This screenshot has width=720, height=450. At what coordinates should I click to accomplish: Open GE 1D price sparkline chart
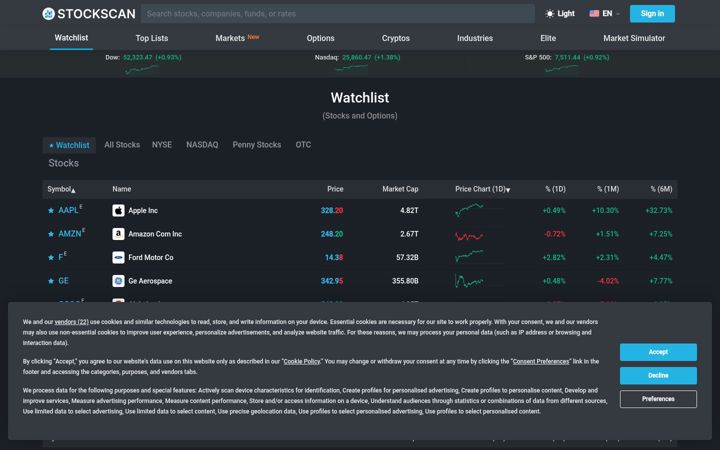(x=469, y=281)
